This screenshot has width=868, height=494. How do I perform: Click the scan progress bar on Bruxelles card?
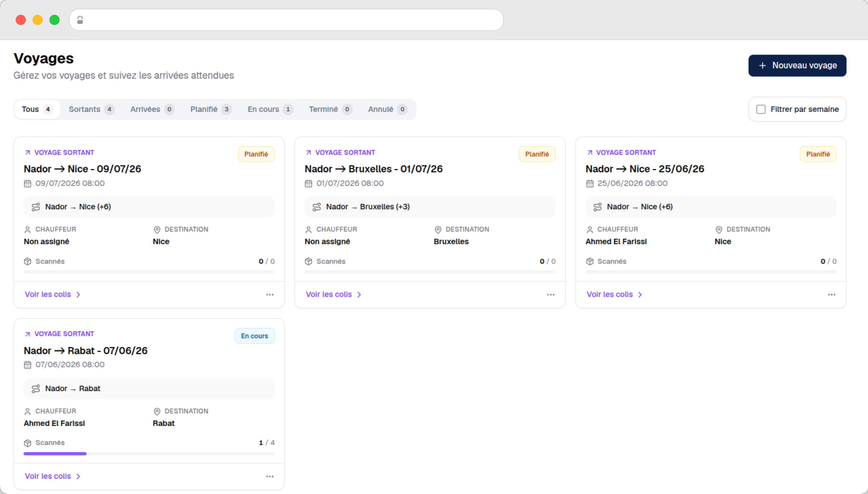(430, 272)
